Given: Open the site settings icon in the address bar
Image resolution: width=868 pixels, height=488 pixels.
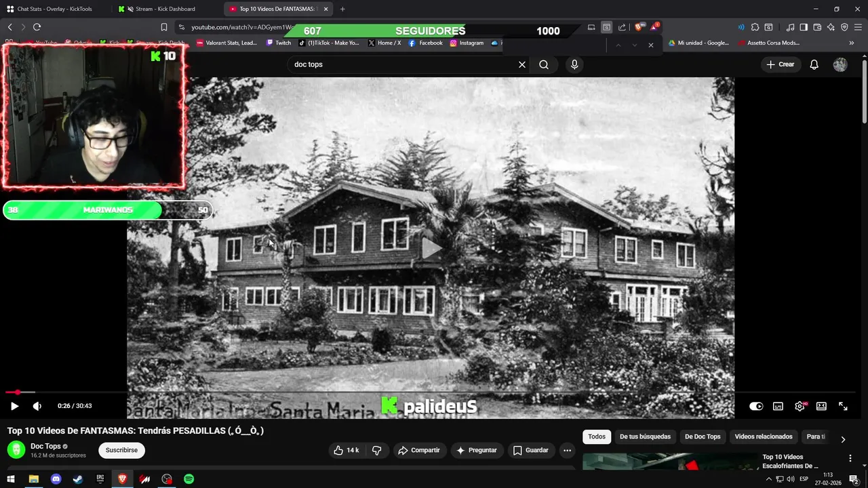Looking at the screenshot, I should 181,27.
